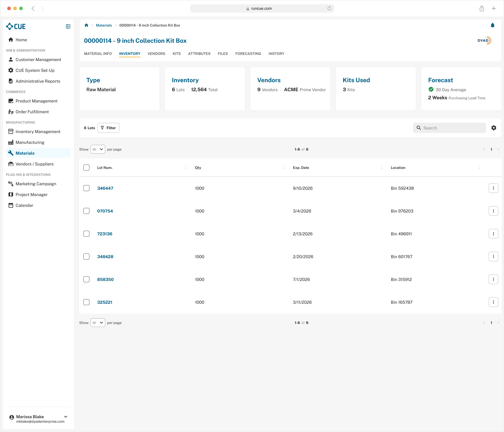Open Inventory Management in sidebar

click(x=38, y=132)
